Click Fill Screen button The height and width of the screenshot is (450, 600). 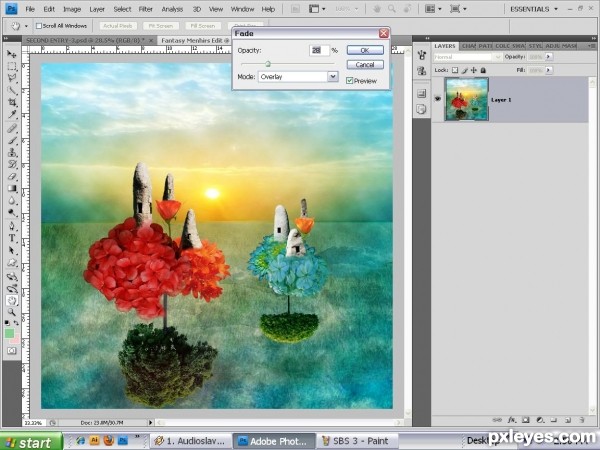(x=203, y=26)
